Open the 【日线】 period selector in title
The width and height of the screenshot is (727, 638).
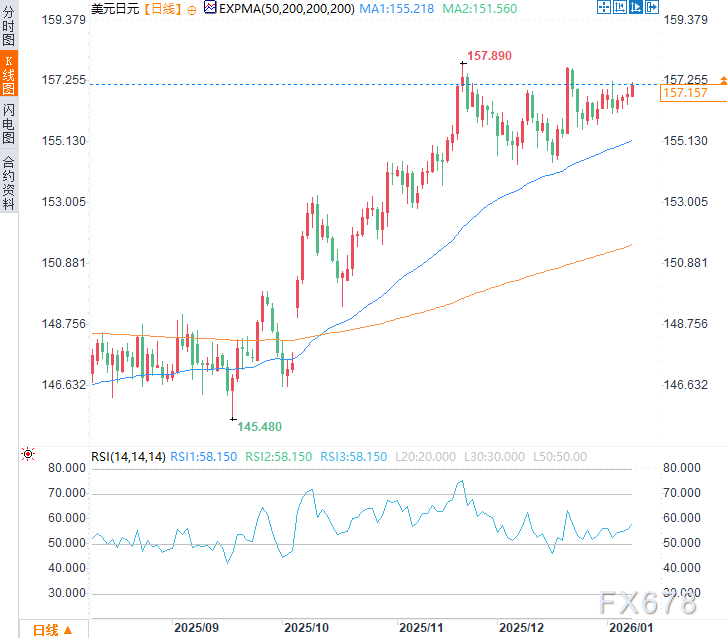tap(162, 9)
